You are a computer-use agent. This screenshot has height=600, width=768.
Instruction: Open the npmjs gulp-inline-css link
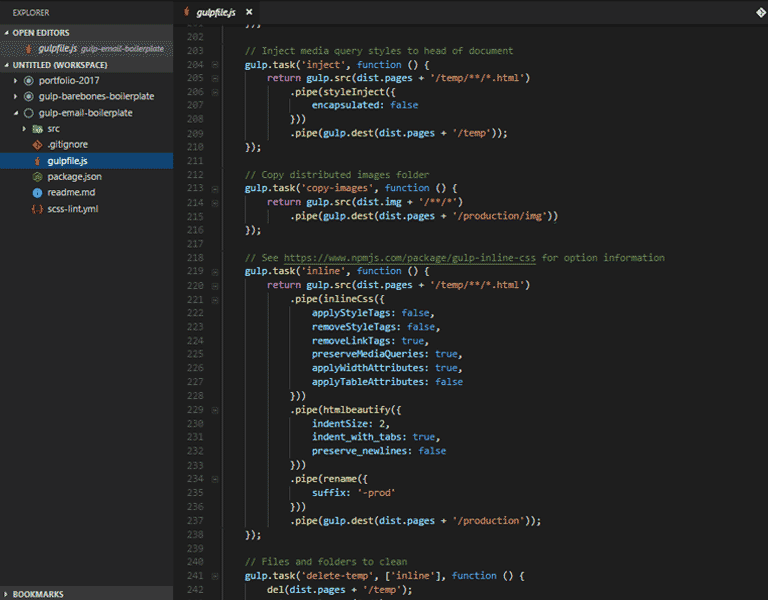click(x=410, y=258)
